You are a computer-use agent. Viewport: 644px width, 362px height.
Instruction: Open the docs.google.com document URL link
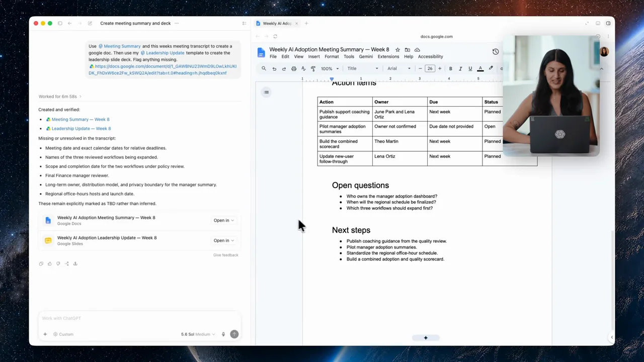click(163, 70)
